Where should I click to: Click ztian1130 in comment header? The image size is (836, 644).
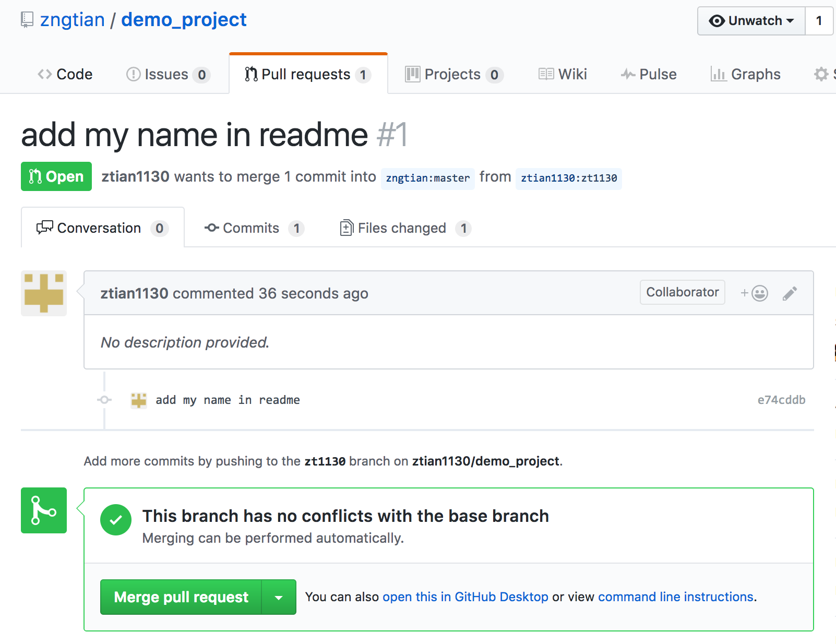[134, 293]
